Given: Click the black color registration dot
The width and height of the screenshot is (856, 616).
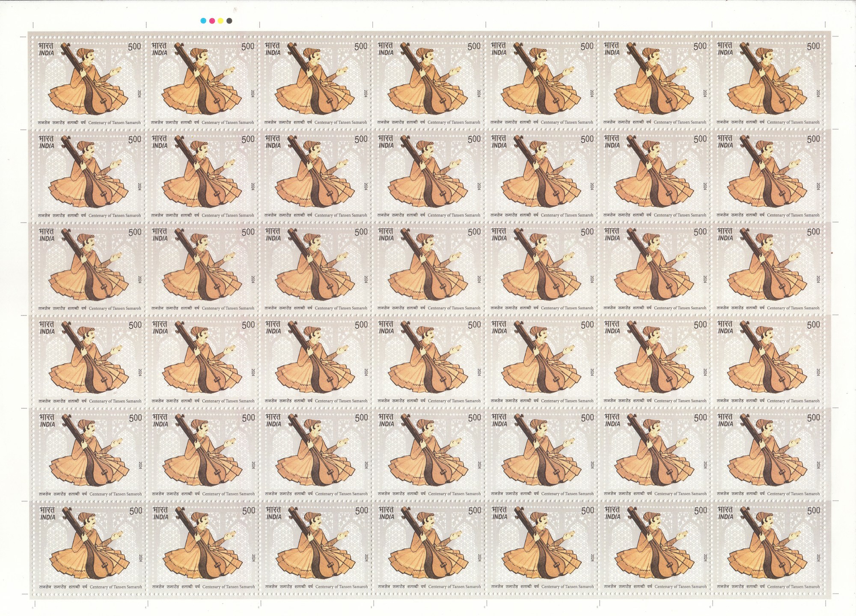Looking at the screenshot, I should tap(229, 21).
